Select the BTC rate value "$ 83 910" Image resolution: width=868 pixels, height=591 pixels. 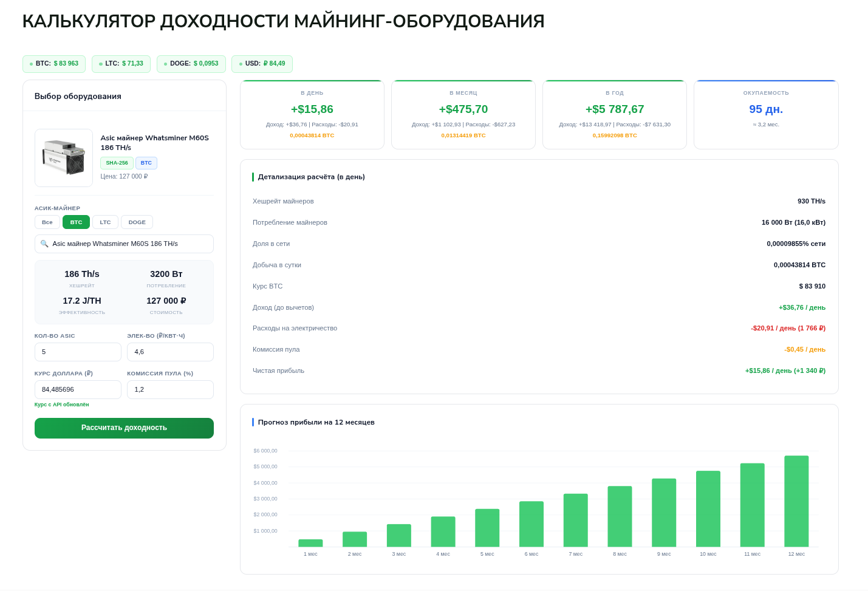[812, 286]
